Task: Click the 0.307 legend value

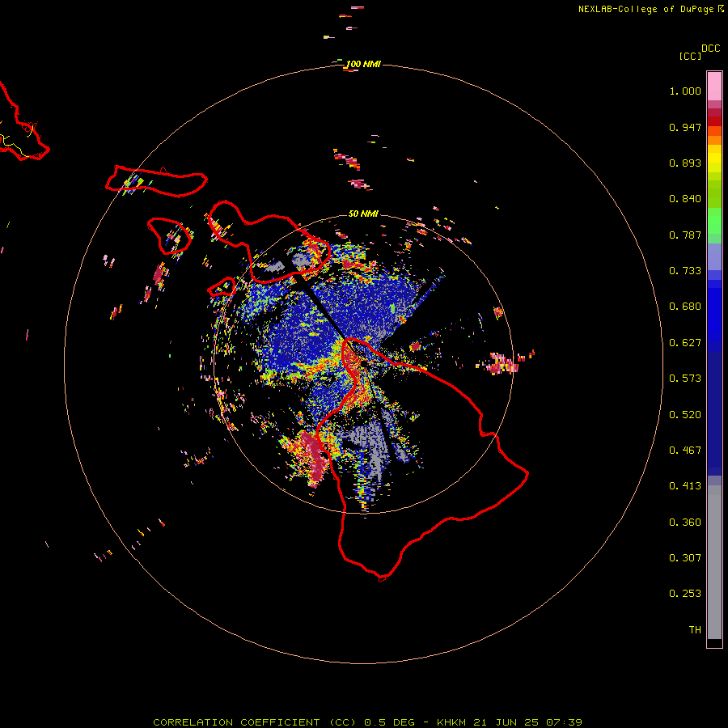Action: tap(685, 557)
